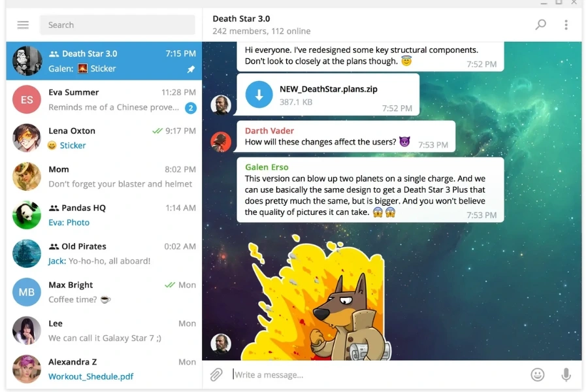Download NEW_DeathStar.plans.zip via arrow icon

(x=259, y=95)
